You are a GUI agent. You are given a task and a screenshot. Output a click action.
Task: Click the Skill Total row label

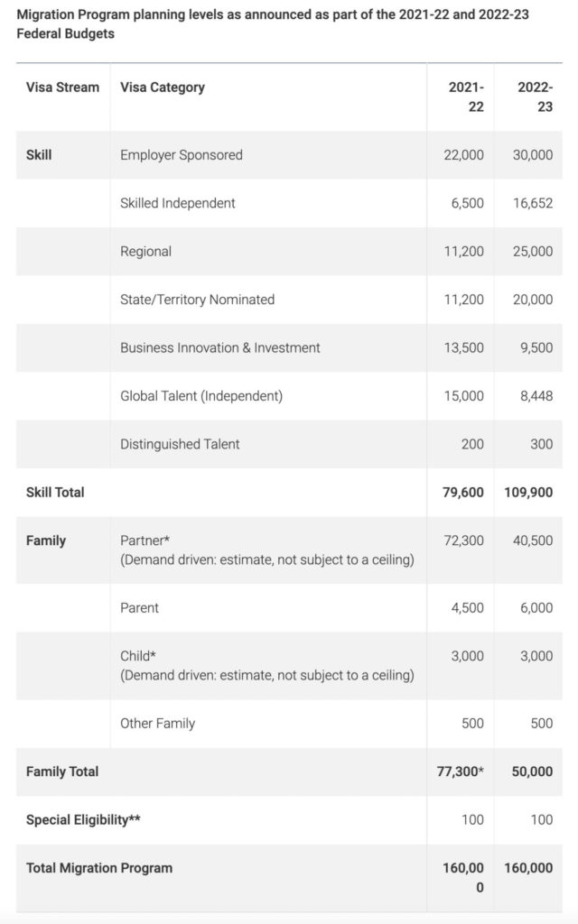click(x=55, y=493)
